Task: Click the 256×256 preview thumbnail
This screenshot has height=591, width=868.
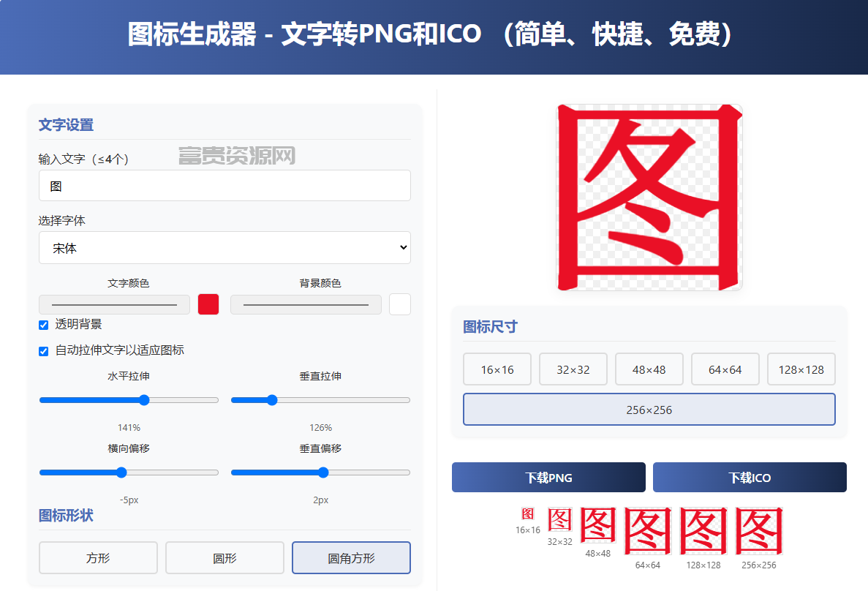Action: pyautogui.click(x=759, y=530)
